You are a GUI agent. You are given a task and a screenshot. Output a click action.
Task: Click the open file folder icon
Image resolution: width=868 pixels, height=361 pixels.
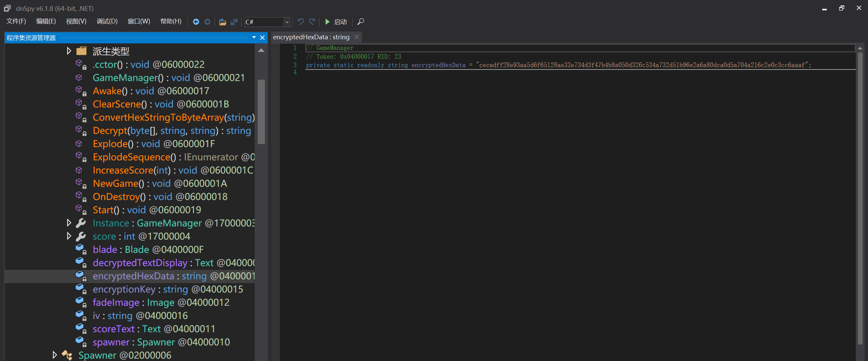tap(223, 22)
